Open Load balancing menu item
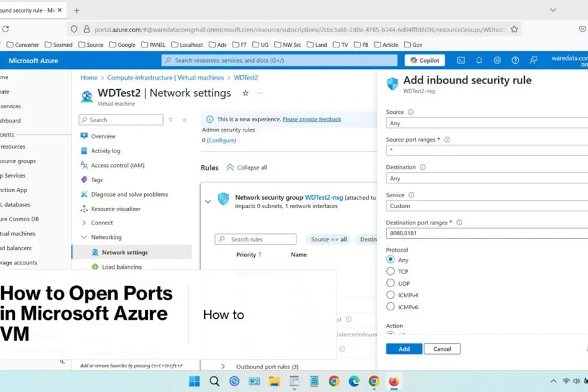The image size is (588, 392). (121, 267)
